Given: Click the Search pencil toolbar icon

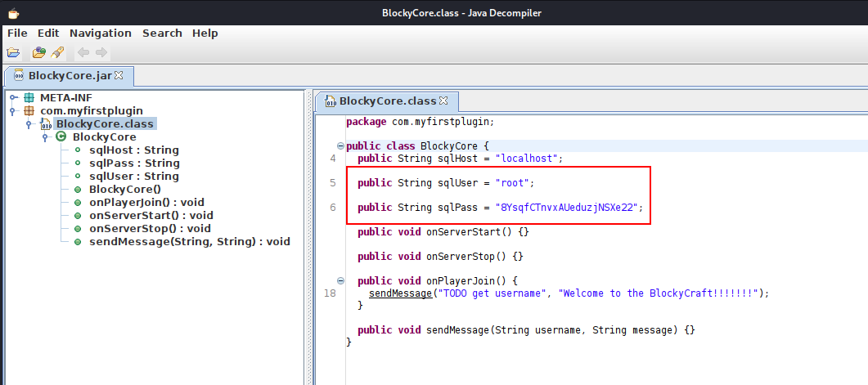Looking at the screenshot, I should (x=56, y=52).
